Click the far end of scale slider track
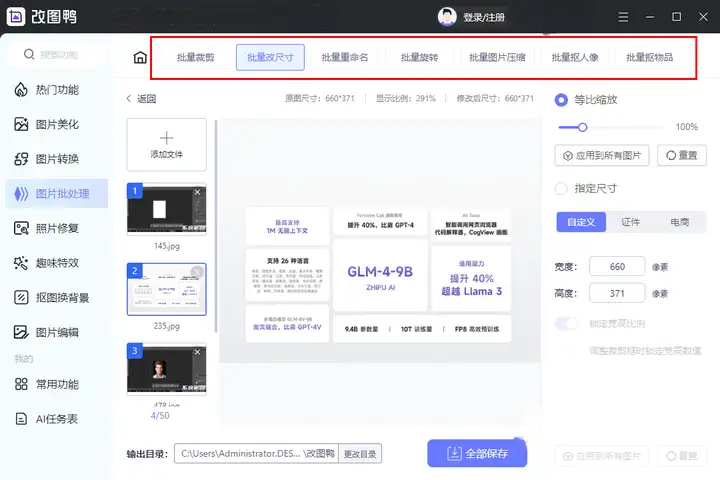Image resolution: width=720 pixels, height=480 pixels. click(661, 127)
